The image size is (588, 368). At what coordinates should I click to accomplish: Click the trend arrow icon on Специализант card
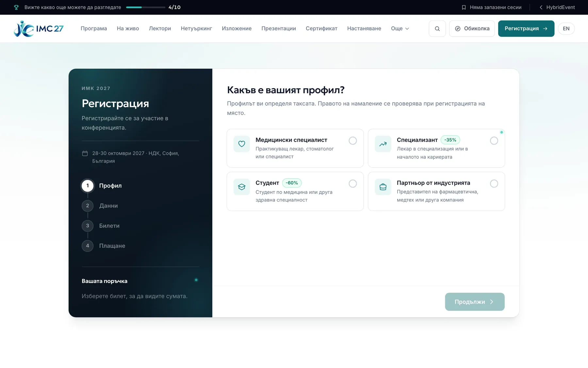383,144
